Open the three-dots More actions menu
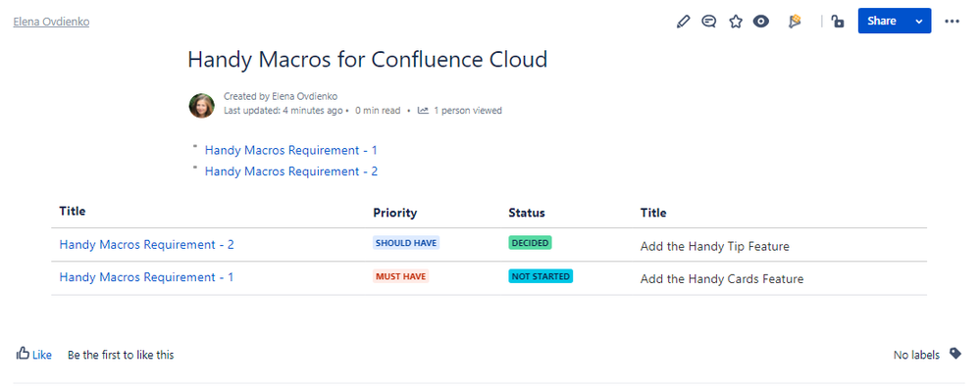Image resolution: width=980 pixels, height=388 pixels. 952,22
